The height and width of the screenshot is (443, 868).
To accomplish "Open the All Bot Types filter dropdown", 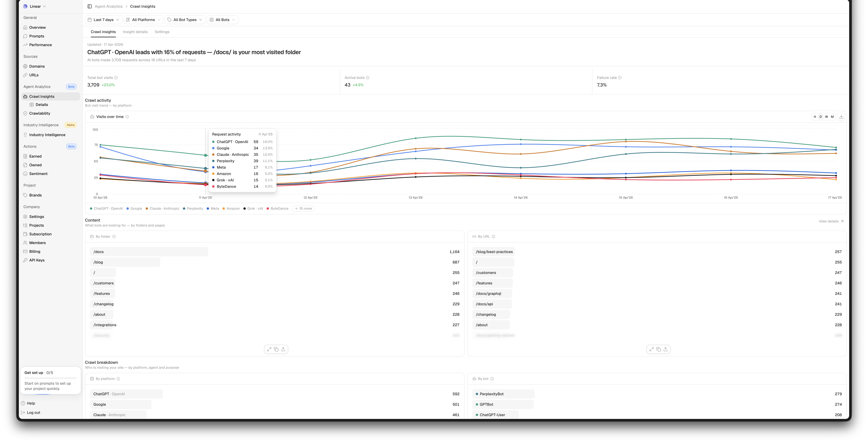I will coord(185,20).
